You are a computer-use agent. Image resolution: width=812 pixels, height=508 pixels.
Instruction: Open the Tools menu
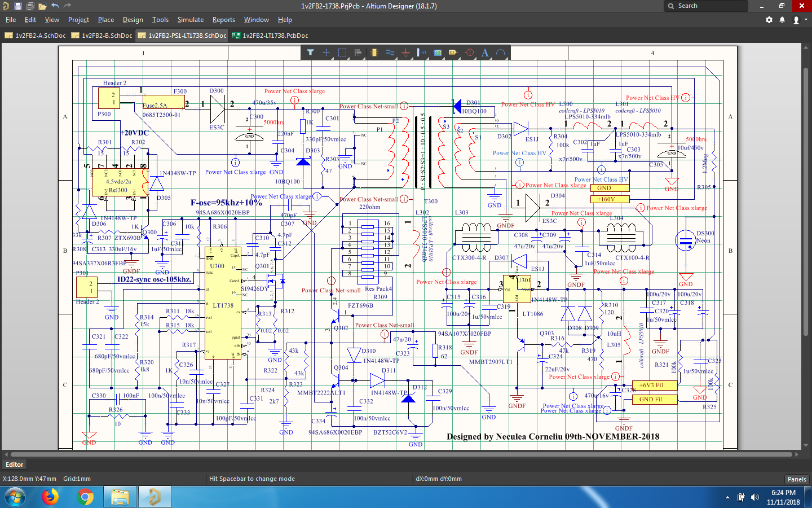[160, 20]
